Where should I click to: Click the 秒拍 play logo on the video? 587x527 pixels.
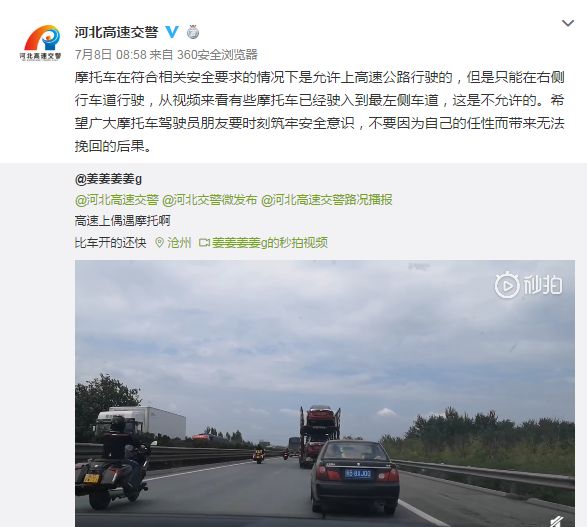[x=528, y=285]
